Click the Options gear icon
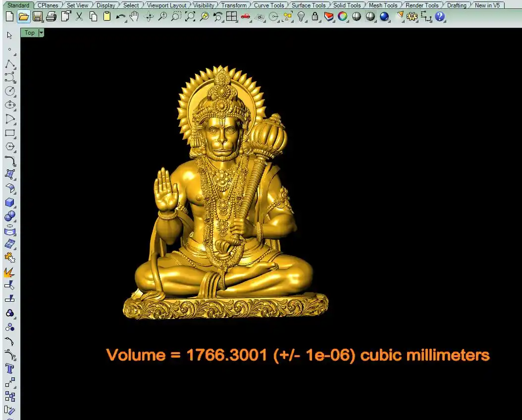Screen dimensions: 522x420 pos(412,16)
